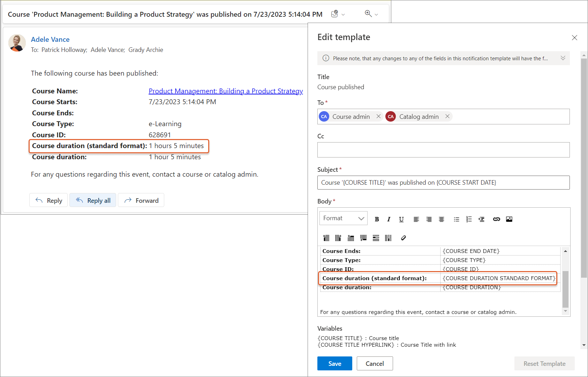
Task: Click the delete table row icon
Action: click(x=376, y=238)
